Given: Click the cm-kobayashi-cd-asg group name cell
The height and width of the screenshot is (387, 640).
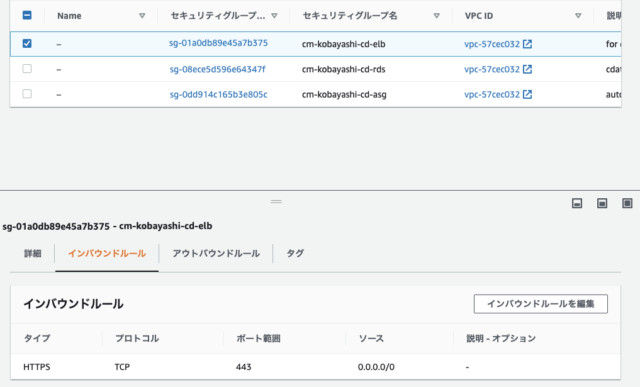Looking at the screenshot, I should coord(344,95).
